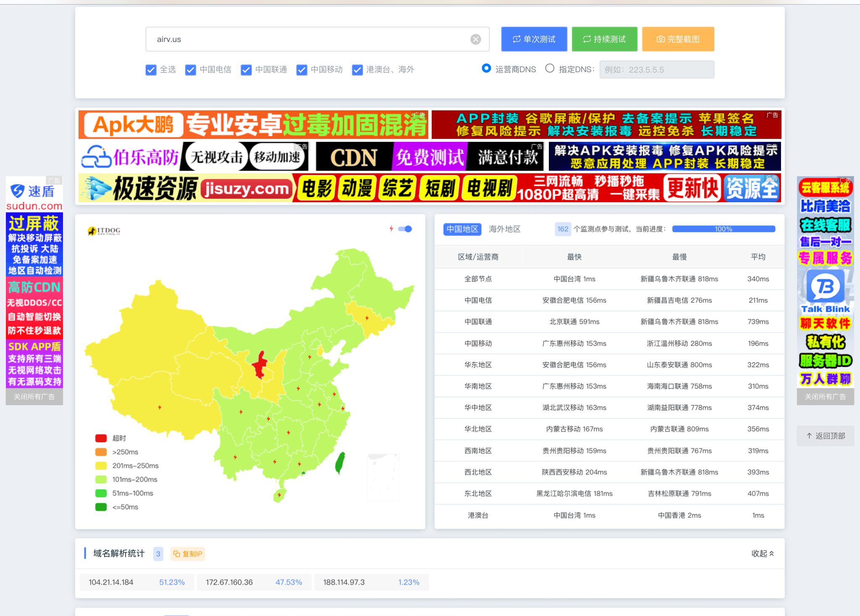Start a 单次测试 single test
Image resolution: width=860 pixels, height=616 pixels.
[x=534, y=39]
